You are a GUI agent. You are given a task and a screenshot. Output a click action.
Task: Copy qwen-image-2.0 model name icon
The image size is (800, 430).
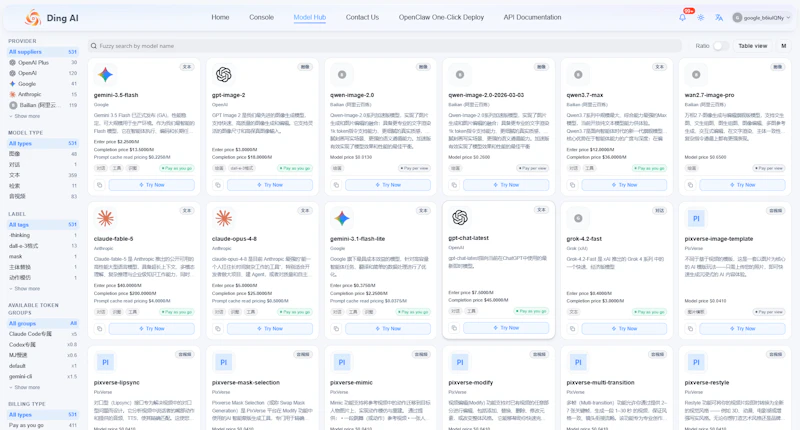click(x=336, y=185)
